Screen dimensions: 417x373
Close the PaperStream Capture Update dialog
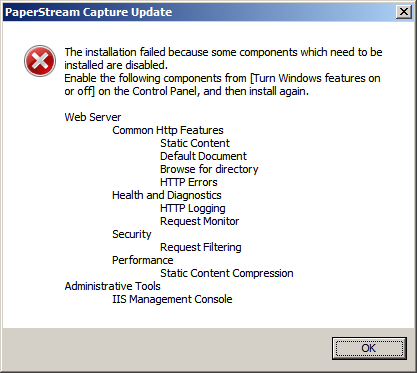click(x=404, y=12)
